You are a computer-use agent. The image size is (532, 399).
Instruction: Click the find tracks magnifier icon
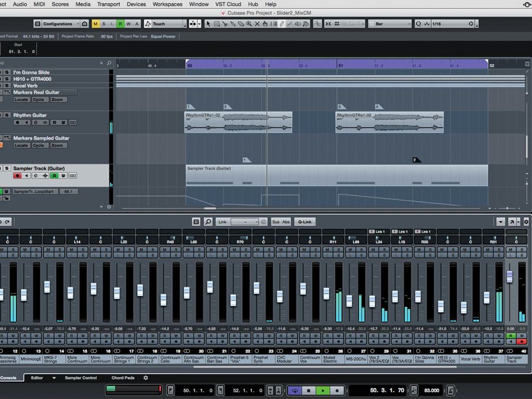click(x=109, y=63)
